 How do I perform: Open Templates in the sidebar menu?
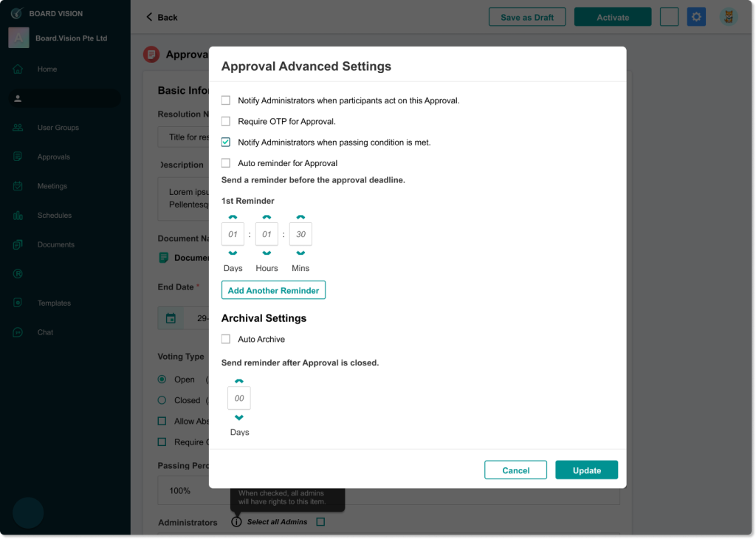[54, 303]
